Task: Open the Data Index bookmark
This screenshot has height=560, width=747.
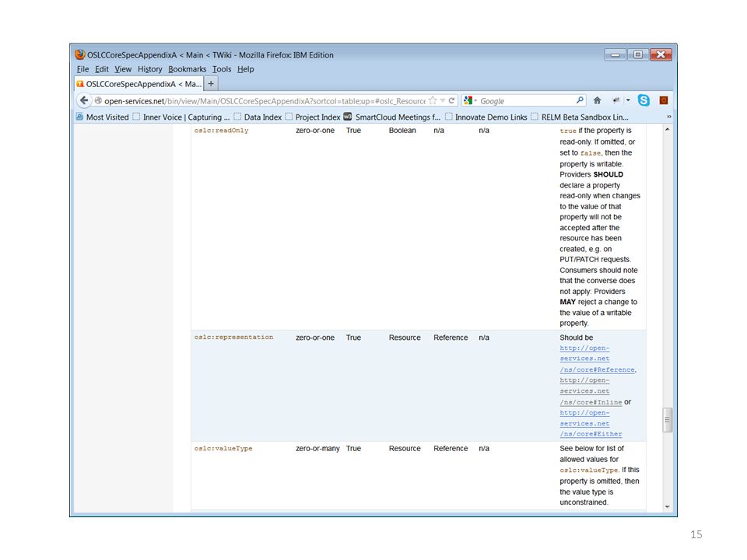Action: [258, 117]
